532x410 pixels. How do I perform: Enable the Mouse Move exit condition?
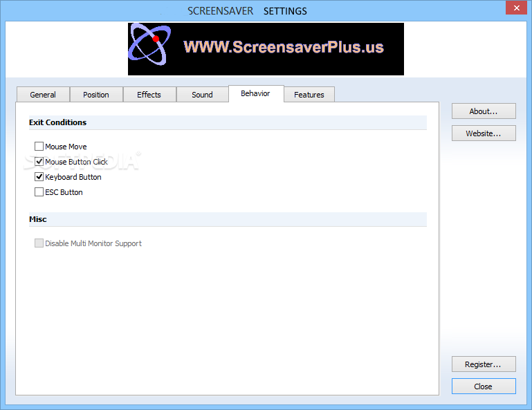pyautogui.click(x=39, y=147)
